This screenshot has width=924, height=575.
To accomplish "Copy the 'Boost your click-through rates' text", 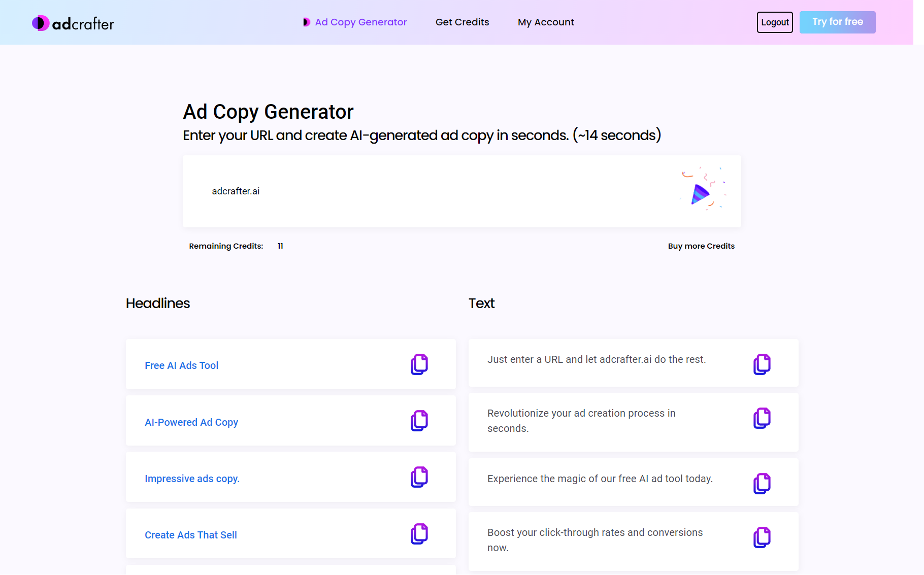I will pyautogui.click(x=762, y=537).
